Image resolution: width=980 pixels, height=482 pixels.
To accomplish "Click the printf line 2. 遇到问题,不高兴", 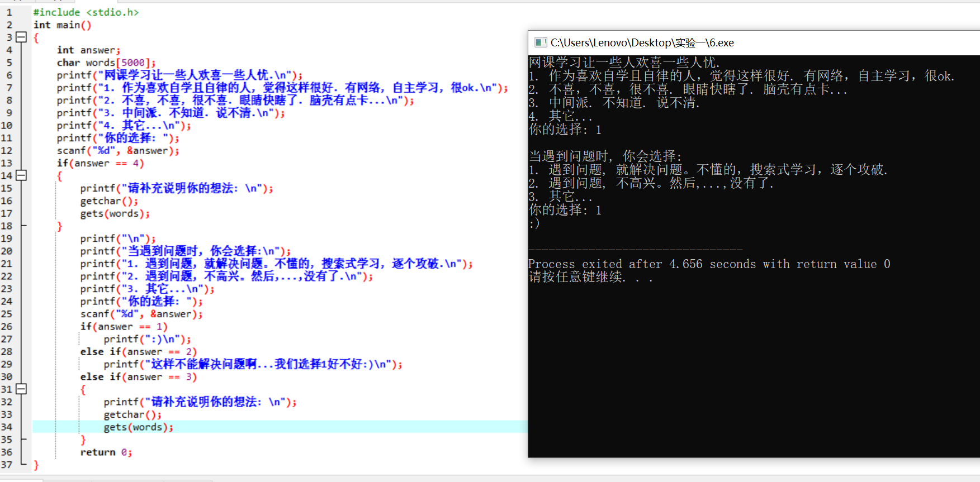I will coord(226,276).
